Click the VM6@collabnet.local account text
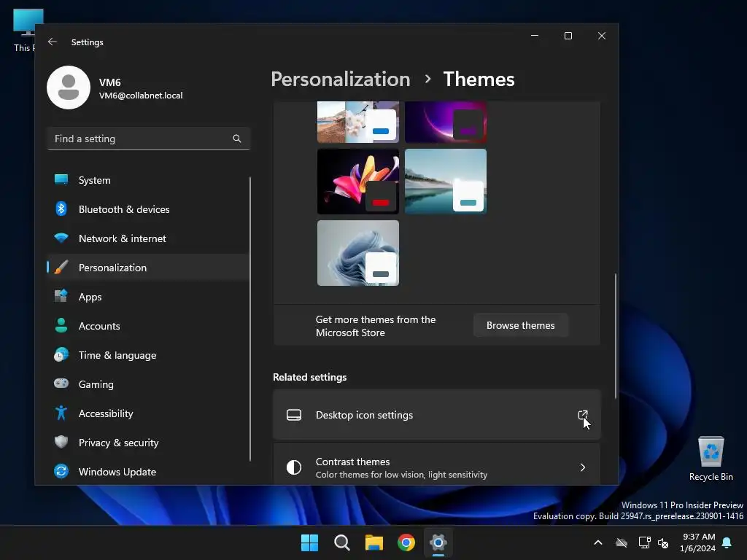Screen dimensions: 747x560 (x=141, y=96)
